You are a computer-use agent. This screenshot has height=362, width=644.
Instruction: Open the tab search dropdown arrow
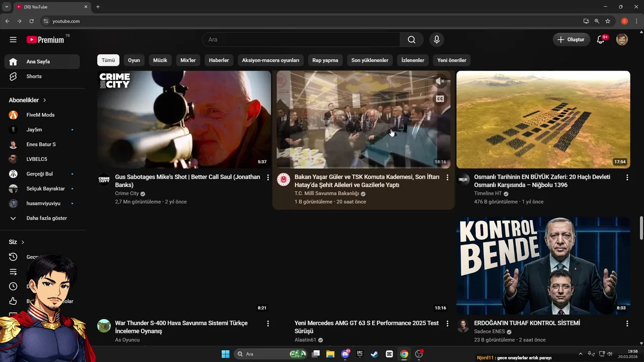coord(7,7)
